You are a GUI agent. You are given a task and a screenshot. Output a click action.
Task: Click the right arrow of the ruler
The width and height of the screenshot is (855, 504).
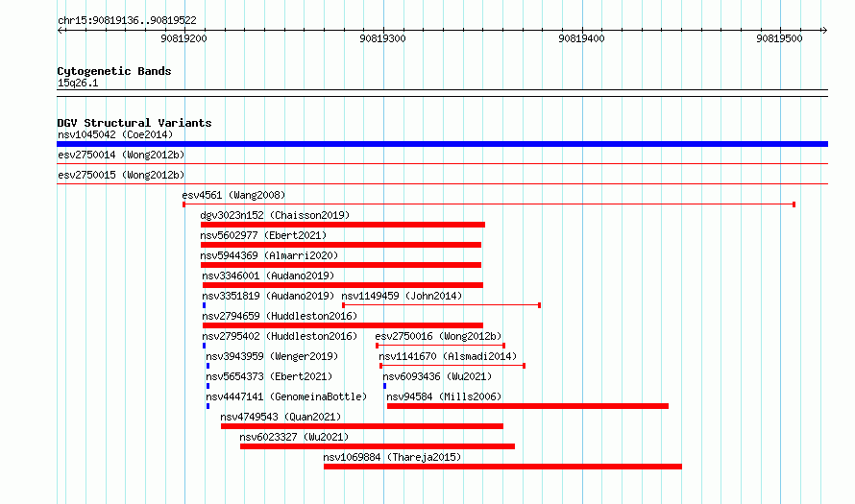pyautogui.click(x=824, y=30)
